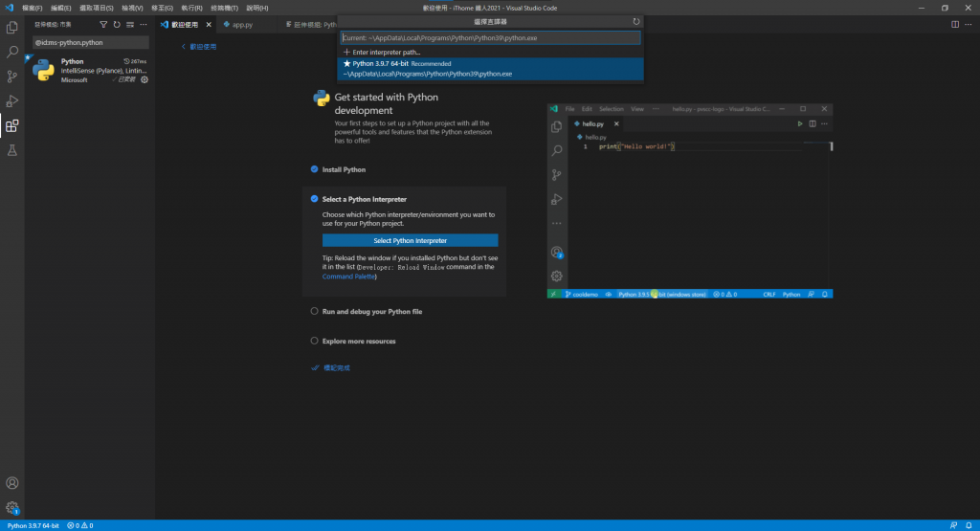This screenshot has width=980, height=531.
Task: Open the Manage gear in activity bar
Action: pos(11,508)
